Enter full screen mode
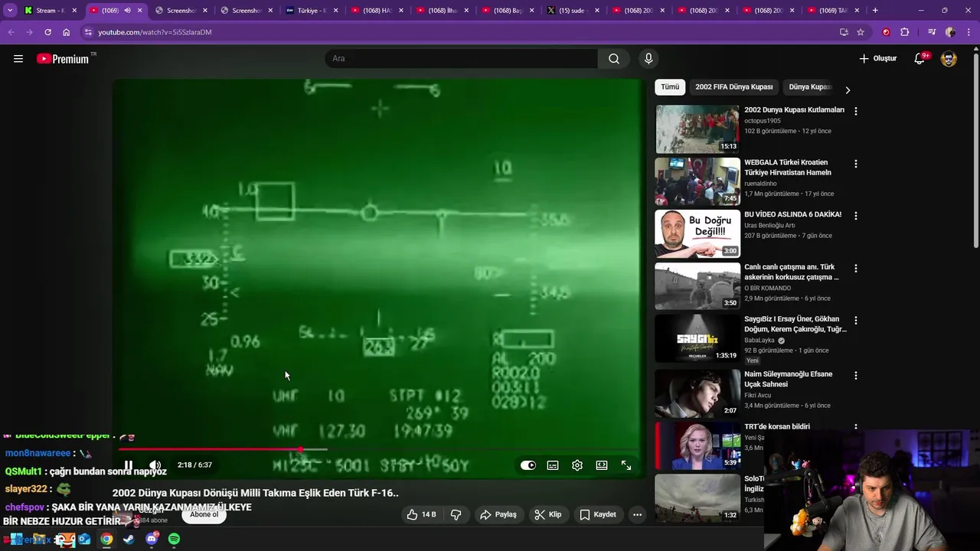The height and width of the screenshot is (551, 980). tap(626, 465)
